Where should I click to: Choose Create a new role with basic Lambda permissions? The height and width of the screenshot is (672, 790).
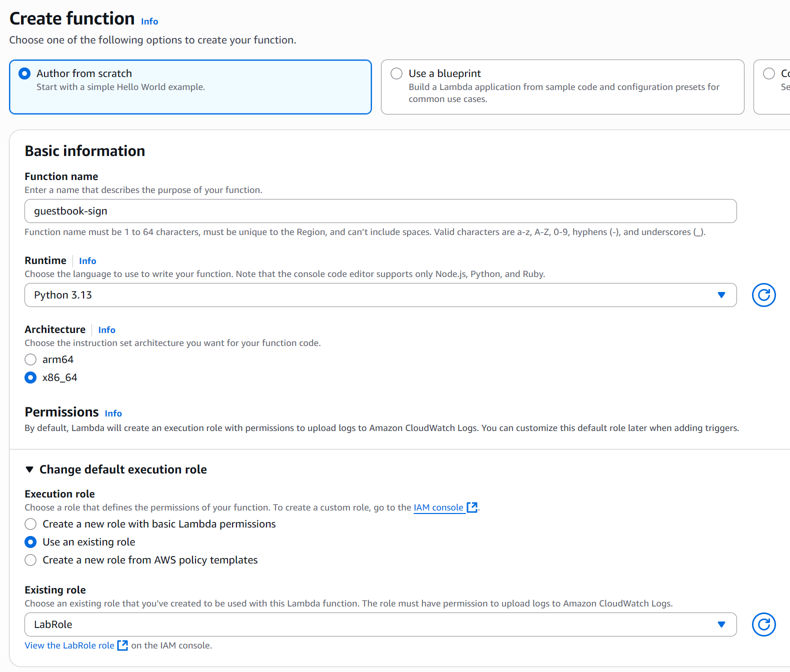(30, 524)
